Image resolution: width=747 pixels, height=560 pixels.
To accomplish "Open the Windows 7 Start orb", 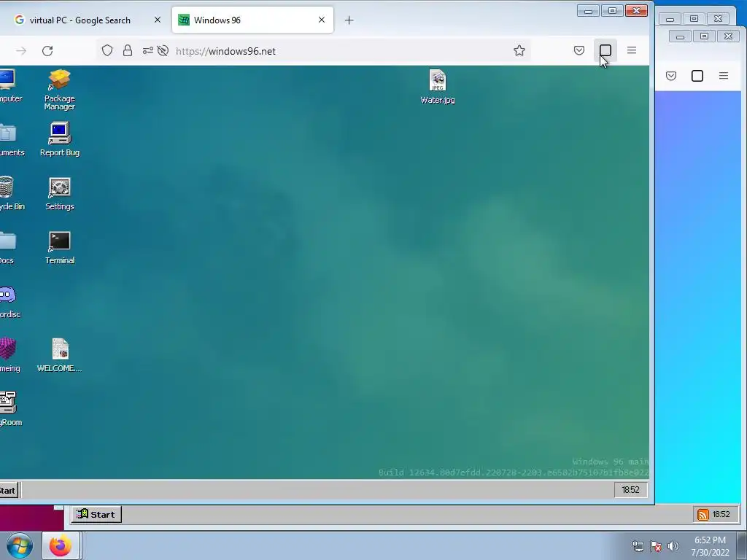I will 20,545.
